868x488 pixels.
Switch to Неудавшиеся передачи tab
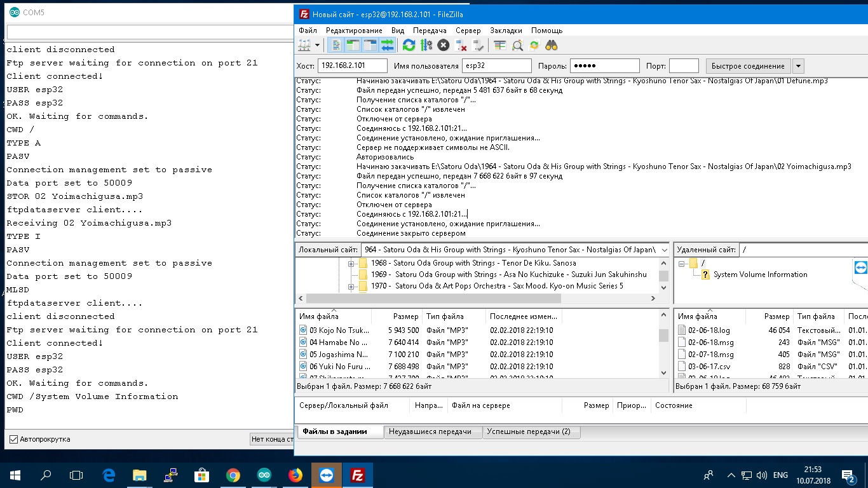coord(430,431)
